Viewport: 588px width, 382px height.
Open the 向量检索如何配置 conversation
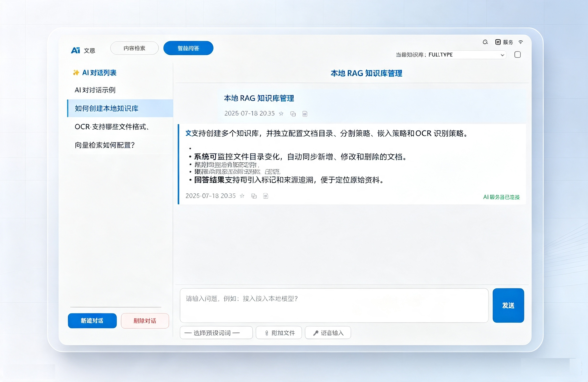(x=120, y=145)
